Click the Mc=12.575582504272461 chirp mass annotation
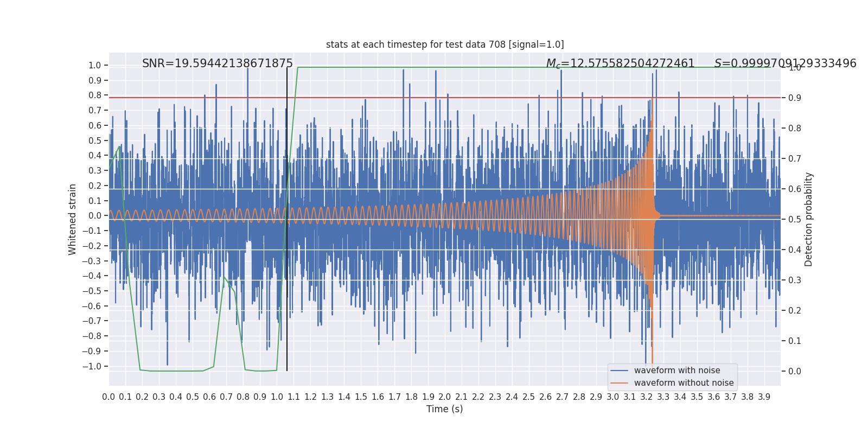The height and width of the screenshot is (434, 868). (x=621, y=63)
